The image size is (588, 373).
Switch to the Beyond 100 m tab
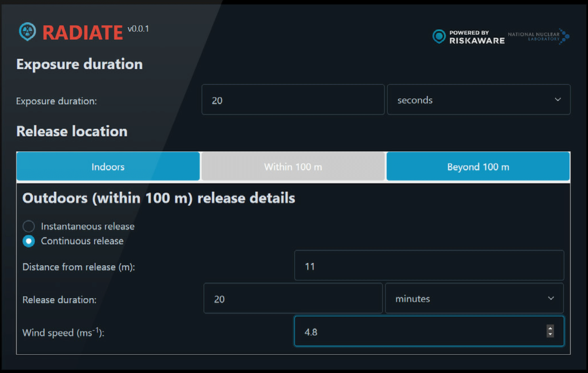478,166
